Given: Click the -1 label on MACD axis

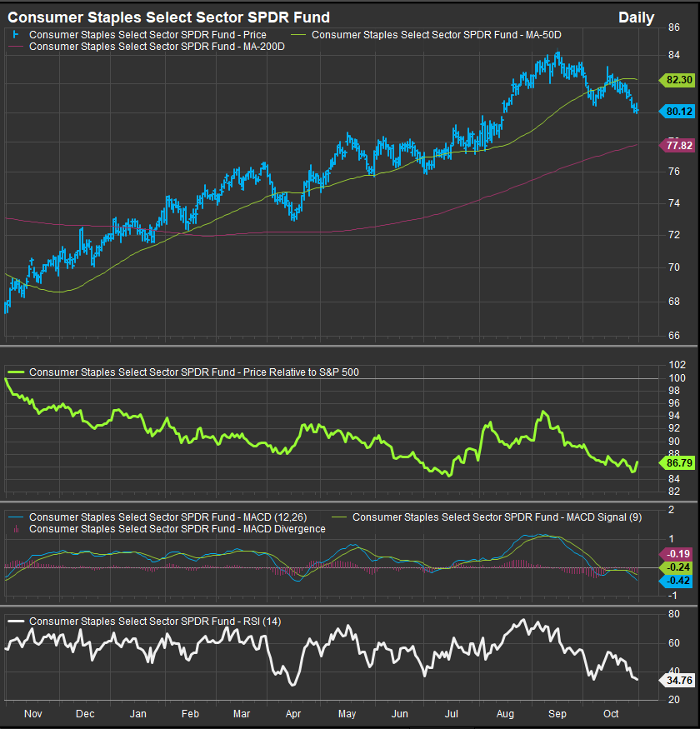Looking at the screenshot, I should click(x=672, y=596).
